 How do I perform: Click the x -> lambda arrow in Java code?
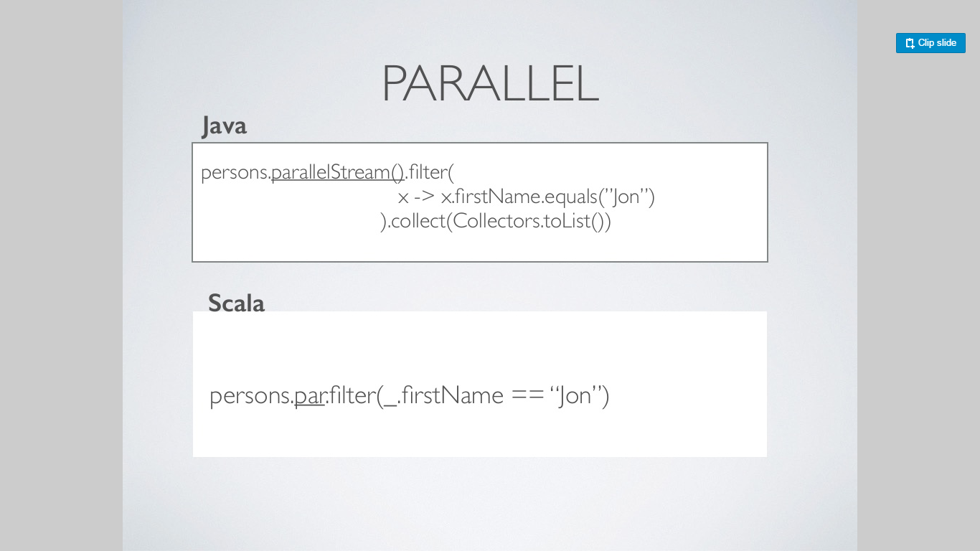point(416,197)
